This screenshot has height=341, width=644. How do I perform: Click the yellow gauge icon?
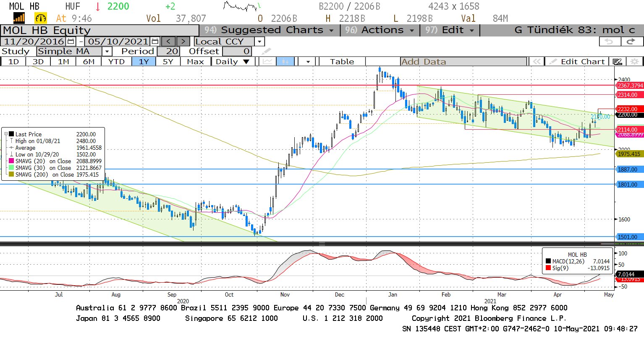pyautogui.click(x=41, y=18)
